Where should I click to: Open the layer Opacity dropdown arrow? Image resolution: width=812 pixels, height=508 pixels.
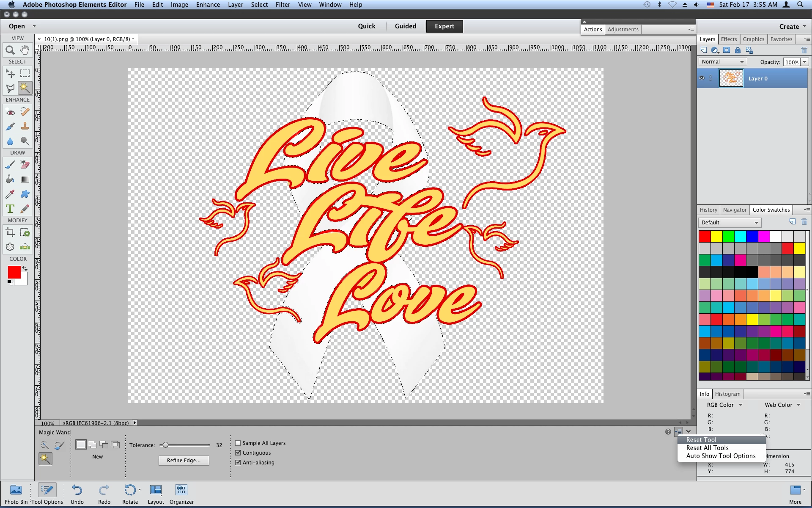point(805,62)
